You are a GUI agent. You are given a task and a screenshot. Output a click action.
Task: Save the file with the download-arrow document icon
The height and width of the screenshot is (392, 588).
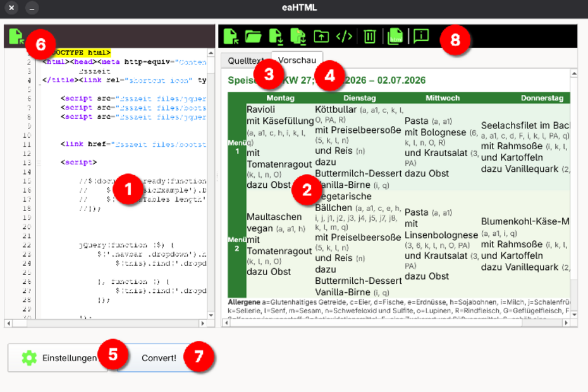pos(276,37)
